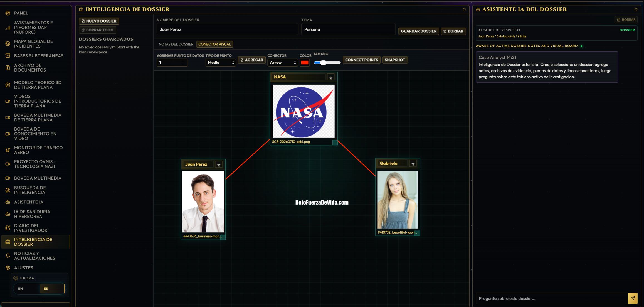Image resolution: width=644 pixels, height=307 pixels.
Task: Open Noticias y Actualizaciones bell icon
Action: coord(8,256)
